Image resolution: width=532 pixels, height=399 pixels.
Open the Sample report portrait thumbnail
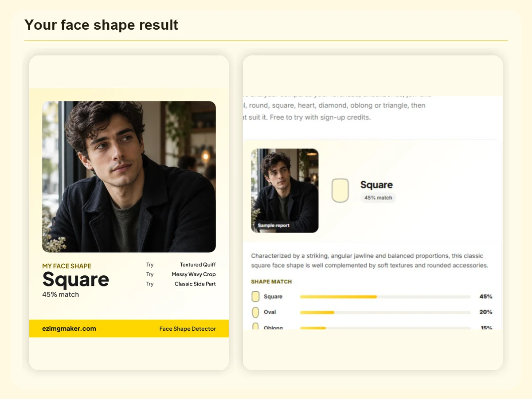tap(285, 191)
